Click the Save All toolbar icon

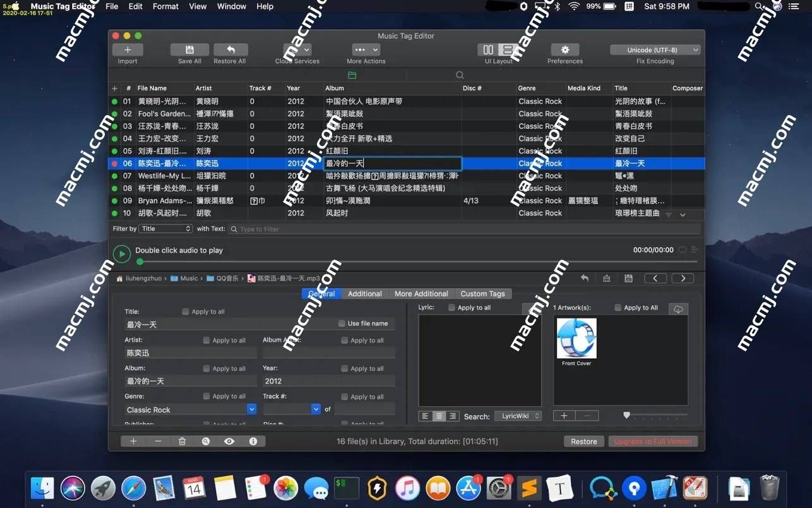(189, 50)
